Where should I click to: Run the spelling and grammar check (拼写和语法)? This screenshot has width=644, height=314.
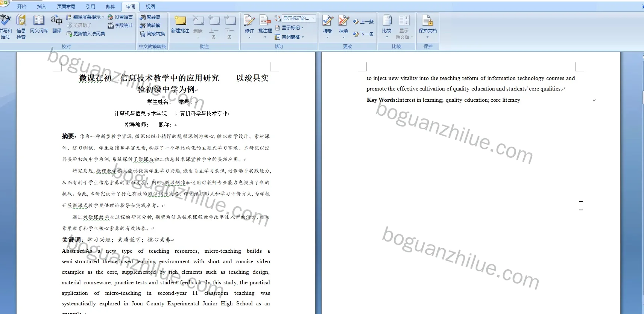click(6, 27)
